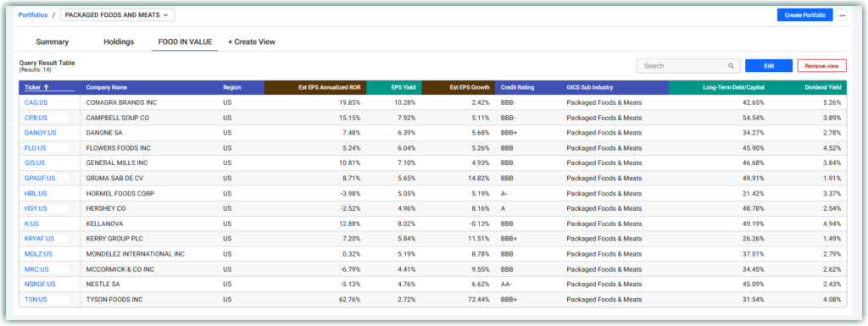The height and width of the screenshot is (326, 868).
Task: Click Conagra's 10.28% EPS Yield value
Action: 406,102
